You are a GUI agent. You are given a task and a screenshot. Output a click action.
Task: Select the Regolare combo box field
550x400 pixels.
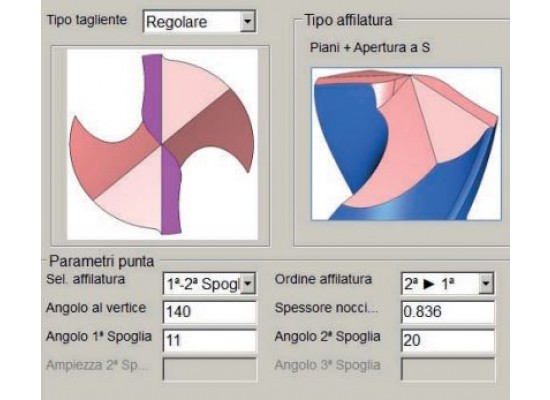coord(200,21)
